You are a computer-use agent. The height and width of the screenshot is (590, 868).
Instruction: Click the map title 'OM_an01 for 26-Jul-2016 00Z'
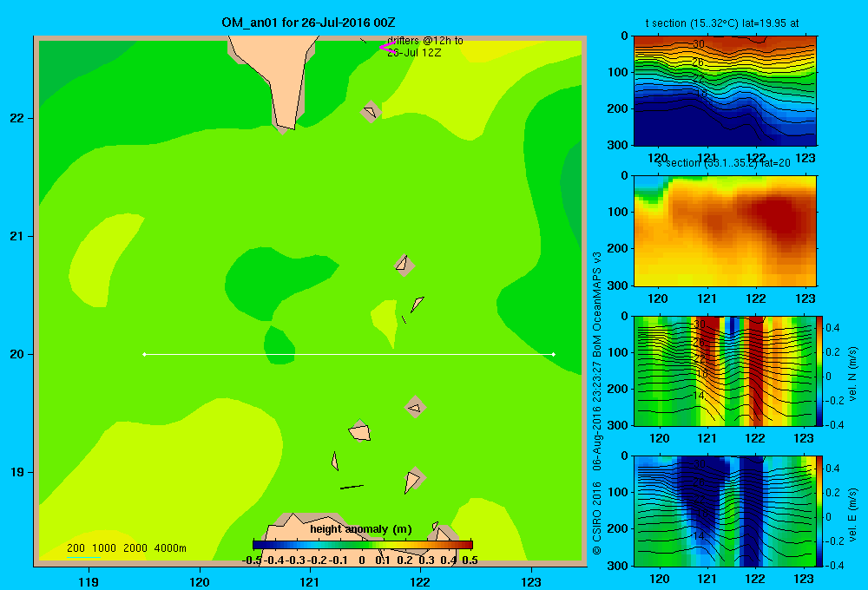click(x=308, y=23)
